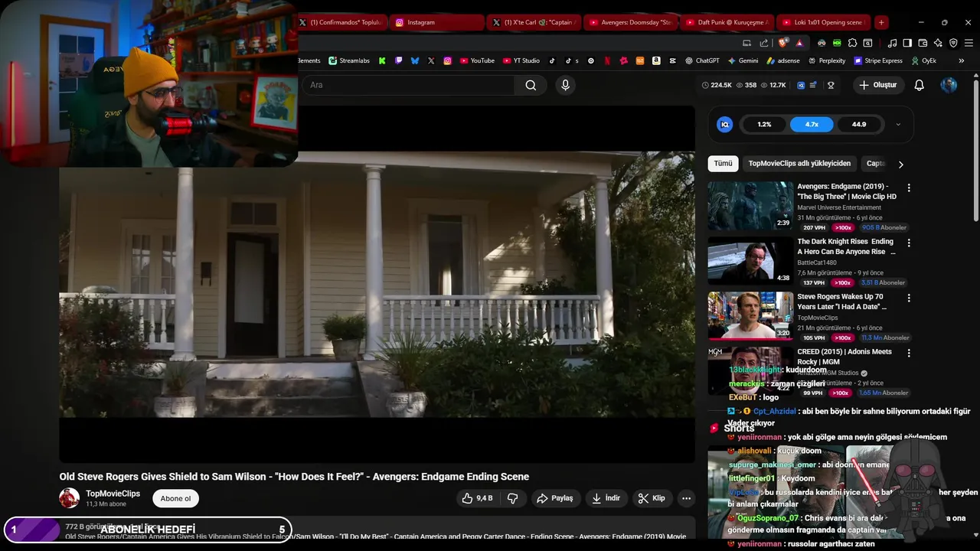Open the account avatar menu

949,85
